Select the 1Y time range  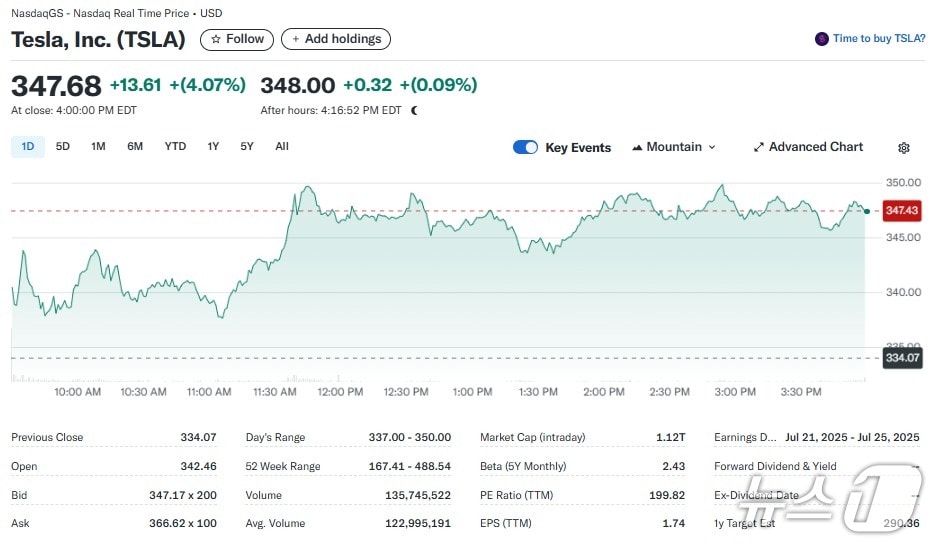(213, 147)
